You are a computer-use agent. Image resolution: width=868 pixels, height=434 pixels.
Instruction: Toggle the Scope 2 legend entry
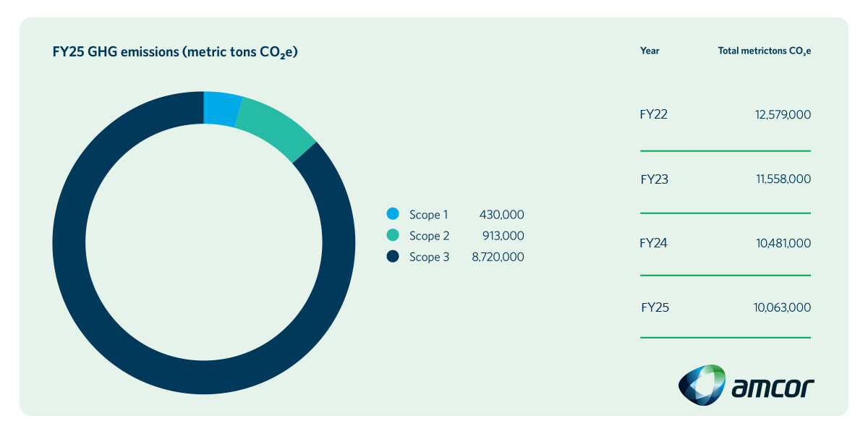[430, 235]
